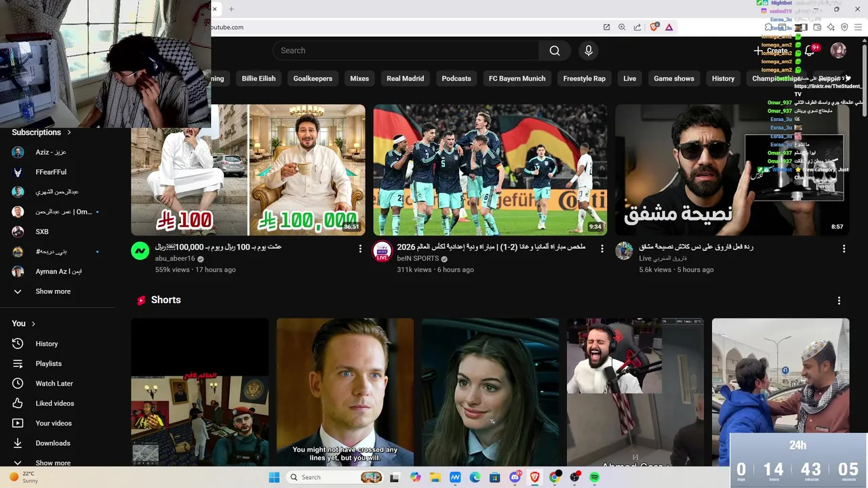Open Discord from the taskbar
868x488 pixels.
click(x=515, y=477)
